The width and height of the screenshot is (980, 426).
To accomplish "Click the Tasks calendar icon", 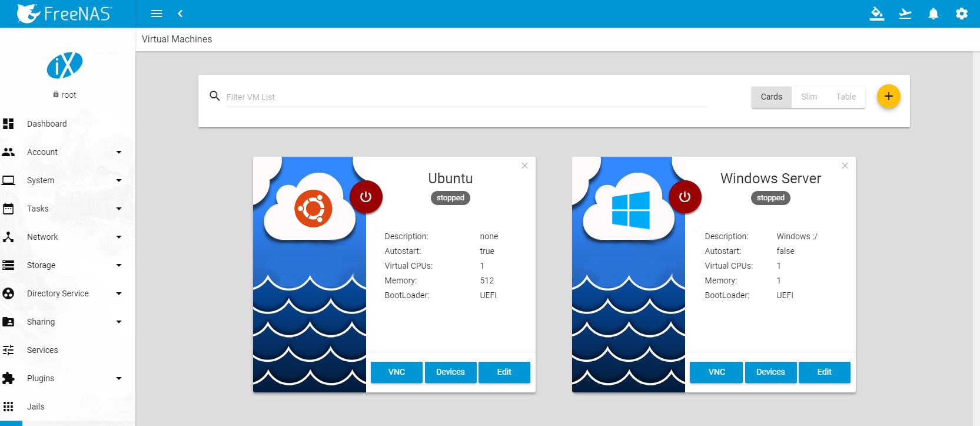I will tap(8, 209).
